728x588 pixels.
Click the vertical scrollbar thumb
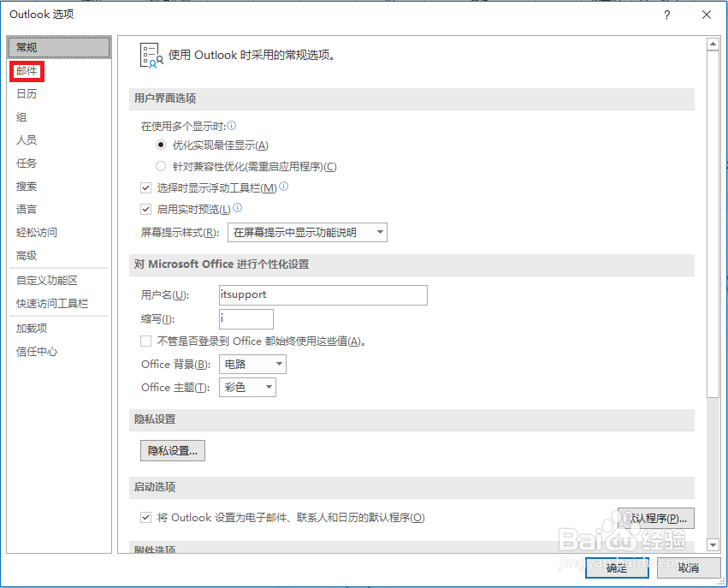tap(713, 224)
